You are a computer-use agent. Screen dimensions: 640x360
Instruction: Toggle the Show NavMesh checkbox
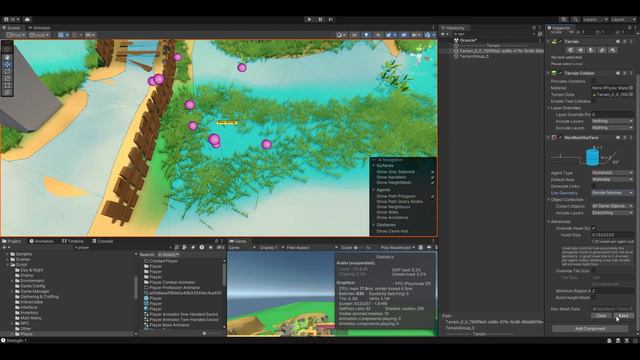click(432, 177)
